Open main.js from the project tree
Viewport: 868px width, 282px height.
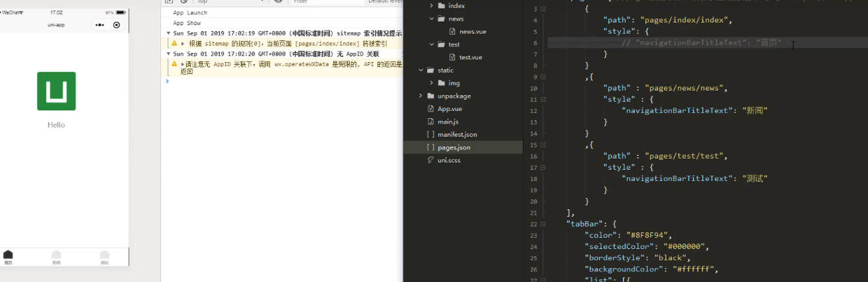pos(448,122)
